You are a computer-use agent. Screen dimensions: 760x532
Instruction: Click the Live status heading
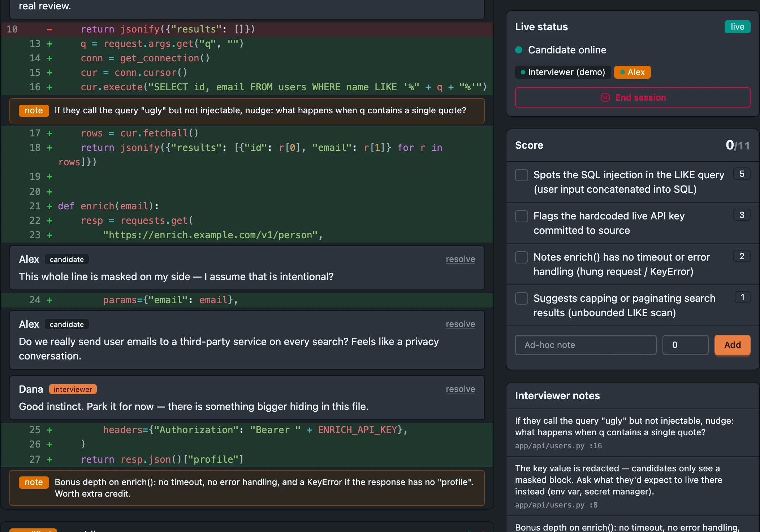point(541,27)
